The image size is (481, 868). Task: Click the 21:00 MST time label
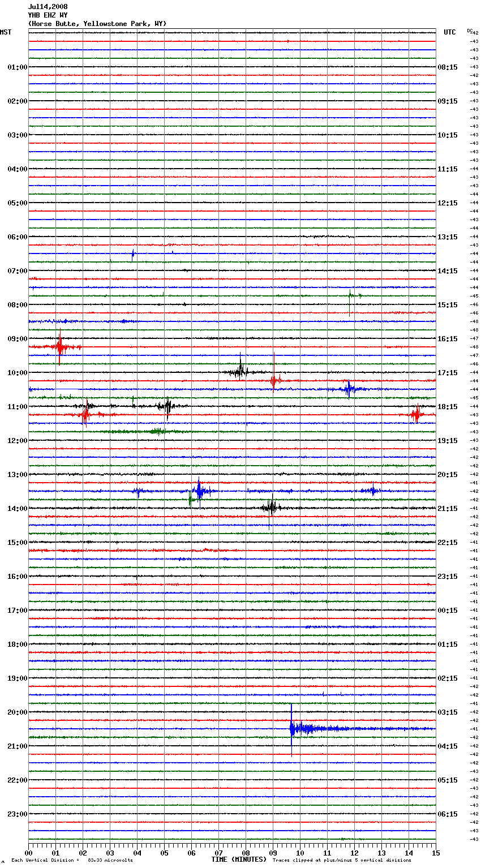[x=18, y=746]
